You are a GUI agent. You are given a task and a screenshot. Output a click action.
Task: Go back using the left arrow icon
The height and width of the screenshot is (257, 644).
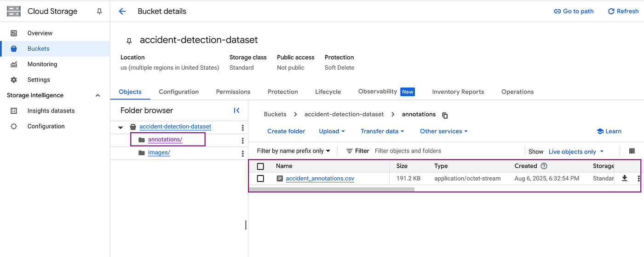pos(122,12)
